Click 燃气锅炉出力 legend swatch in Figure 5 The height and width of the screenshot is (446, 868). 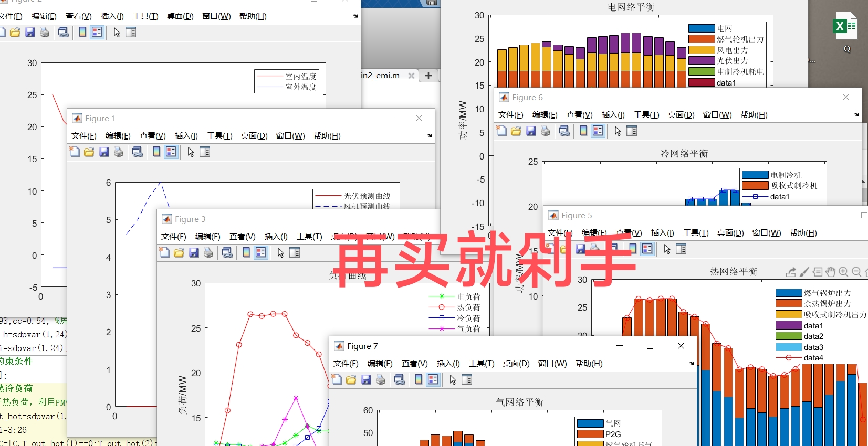[x=789, y=293]
